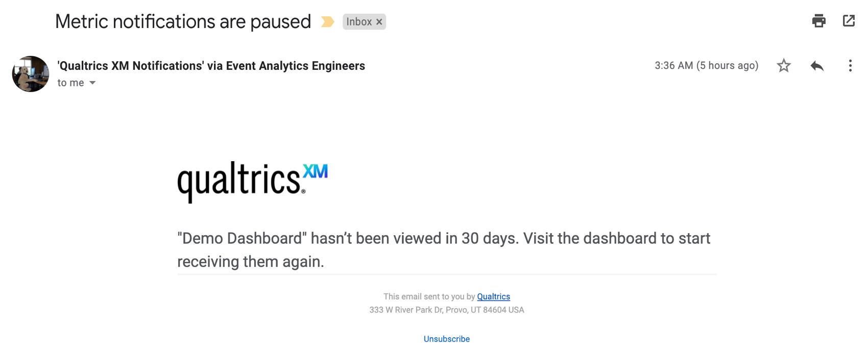Collapse recipient details via the chevron
This screenshot has height=357, width=868.
tap(93, 83)
